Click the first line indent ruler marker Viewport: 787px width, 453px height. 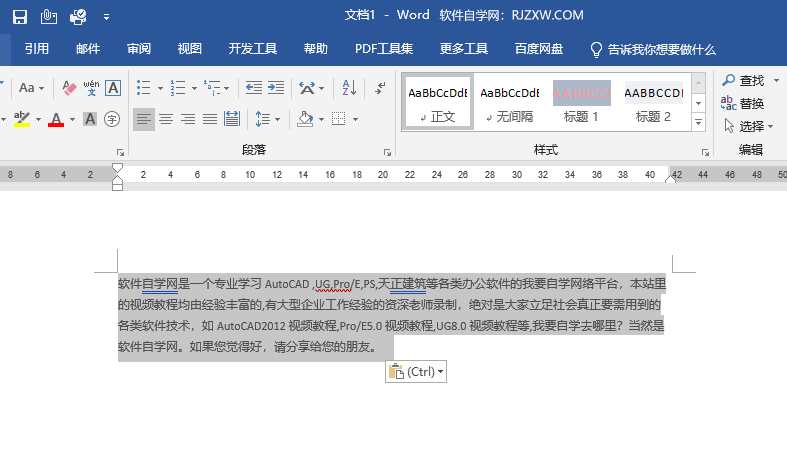117,167
